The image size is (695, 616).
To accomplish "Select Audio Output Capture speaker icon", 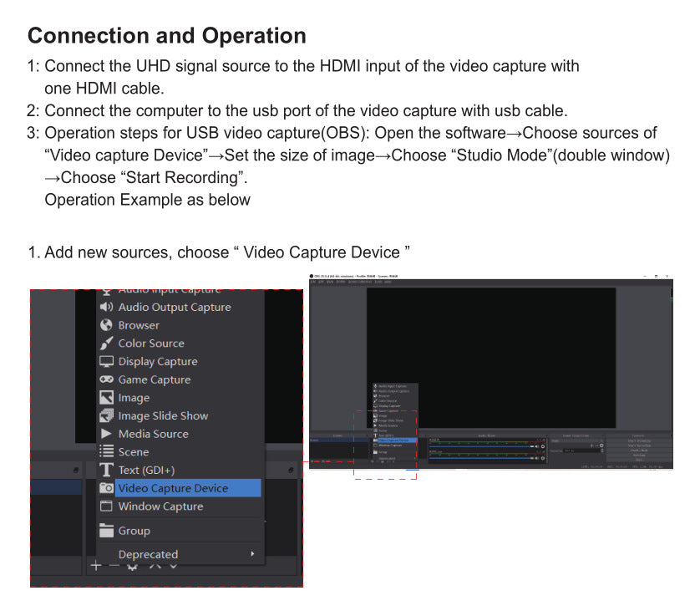I will point(106,307).
